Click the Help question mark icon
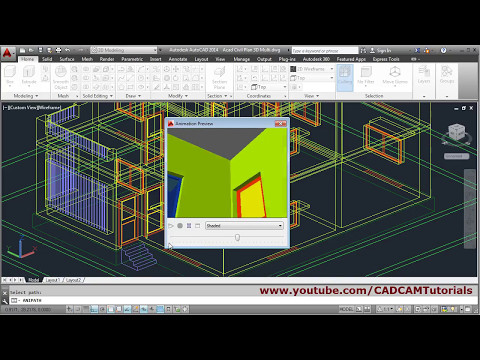Image resolution: width=480 pixels, height=360 pixels. coord(443,50)
